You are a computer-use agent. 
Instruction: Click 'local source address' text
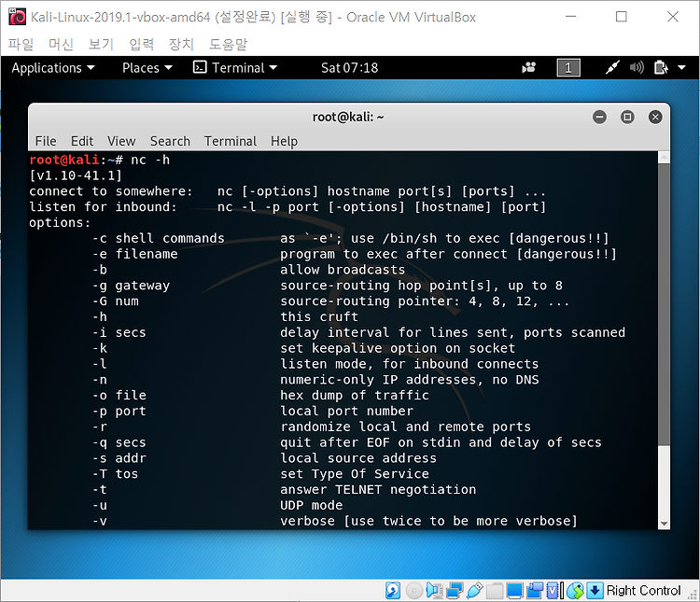point(358,458)
